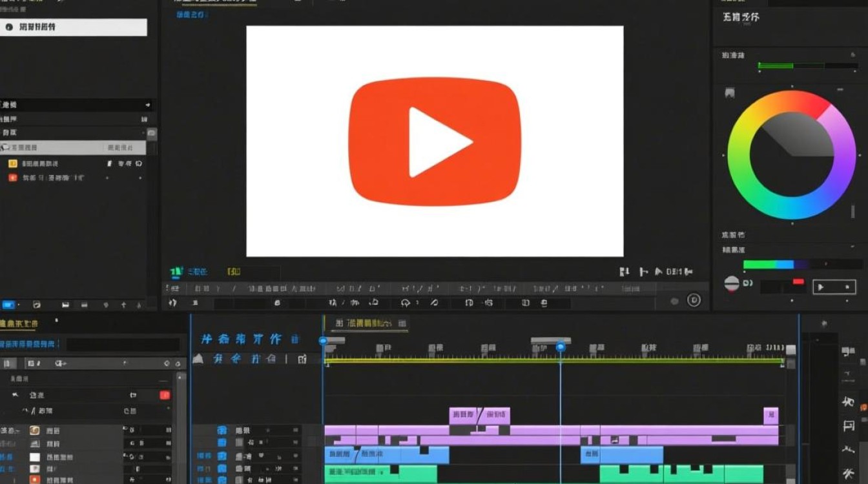Click the vertical scrollbar of the lower-left layer panel
Image resolution: width=868 pixels, height=484 pixels.
click(x=181, y=427)
